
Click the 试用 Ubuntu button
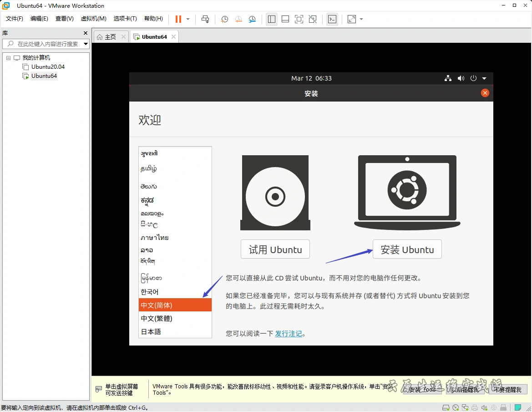(x=275, y=249)
